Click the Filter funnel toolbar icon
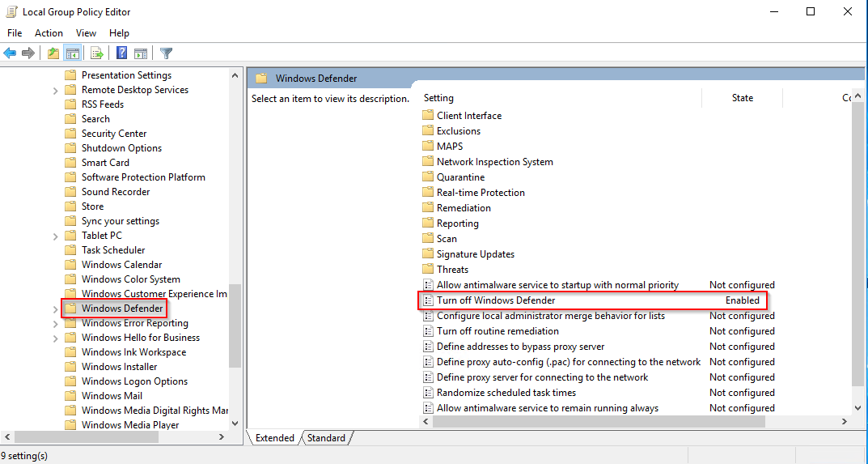 166,53
